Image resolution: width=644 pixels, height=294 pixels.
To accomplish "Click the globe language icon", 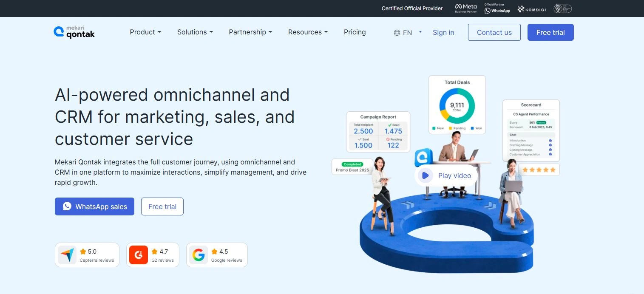I will click(x=397, y=33).
